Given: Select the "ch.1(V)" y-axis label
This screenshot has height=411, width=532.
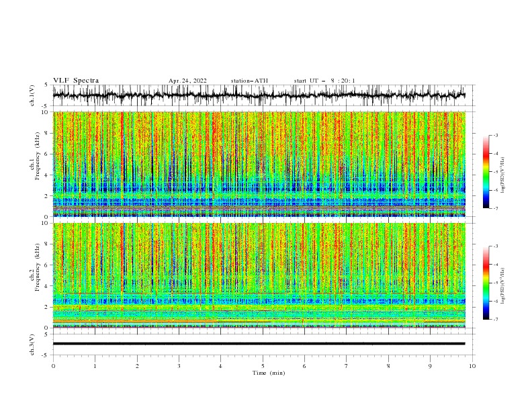Looking at the screenshot, I should [x=32, y=95].
